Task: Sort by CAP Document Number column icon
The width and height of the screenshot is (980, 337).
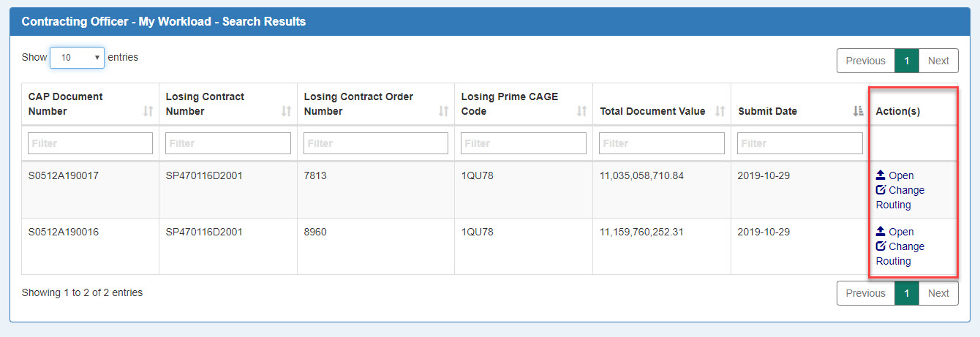Action: point(148,111)
